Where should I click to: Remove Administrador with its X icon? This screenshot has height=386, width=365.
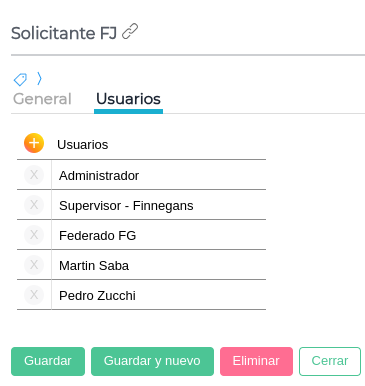pos(34,175)
